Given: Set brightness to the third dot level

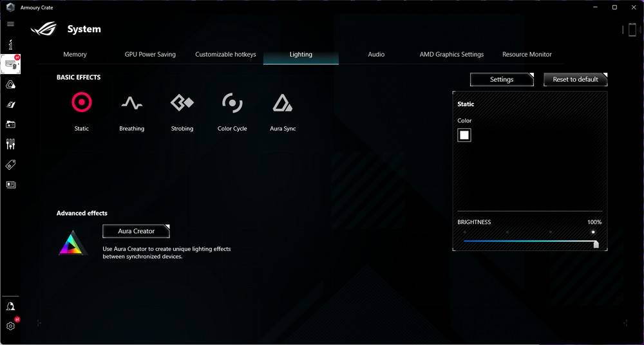Looking at the screenshot, I should point(551,232).
